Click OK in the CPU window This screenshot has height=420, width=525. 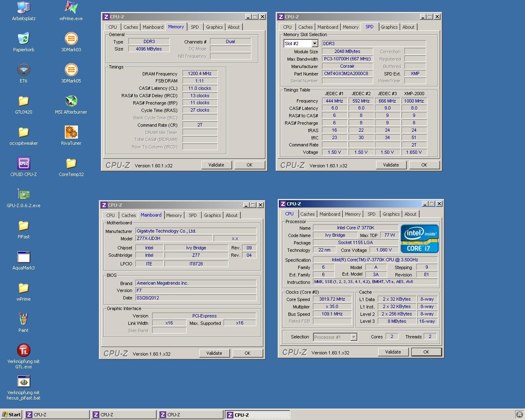coord(426,352)
